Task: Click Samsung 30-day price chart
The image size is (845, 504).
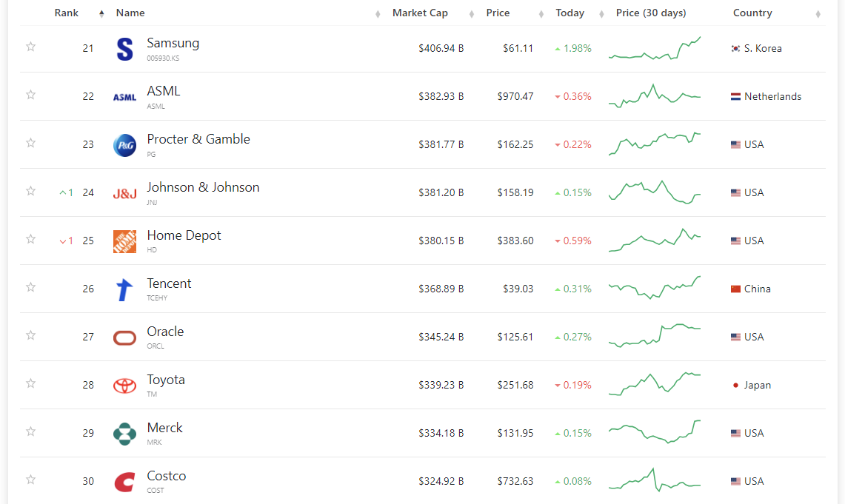Action: (x=655, y=48)
